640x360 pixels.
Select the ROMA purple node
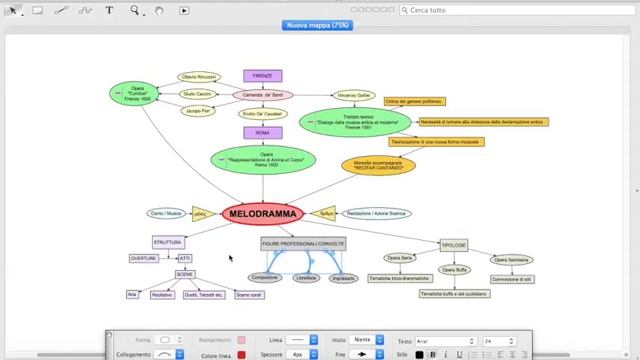pyautogui.click(x=262, y=133)
